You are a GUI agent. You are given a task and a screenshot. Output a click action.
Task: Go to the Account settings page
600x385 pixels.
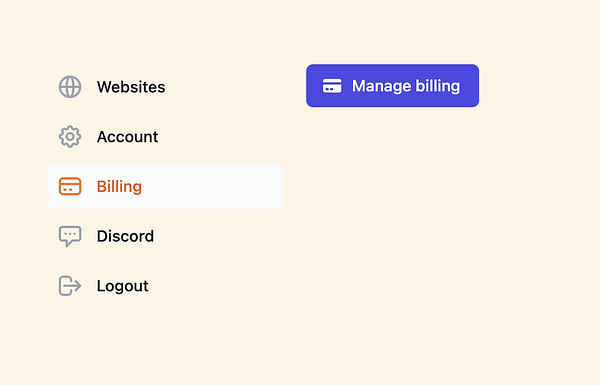pyautogui.click(x=165, y=137)
